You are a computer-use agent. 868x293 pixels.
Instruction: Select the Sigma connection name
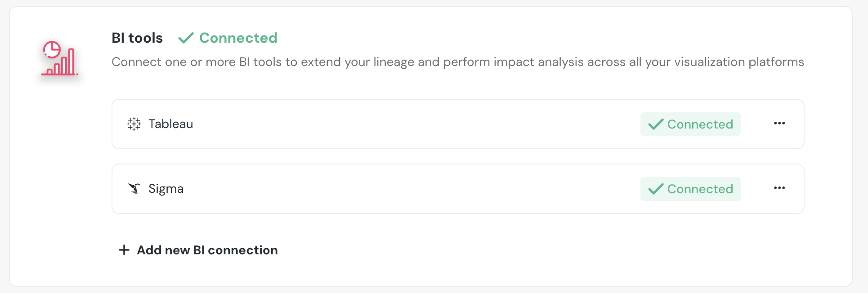(x=166, y=189)
